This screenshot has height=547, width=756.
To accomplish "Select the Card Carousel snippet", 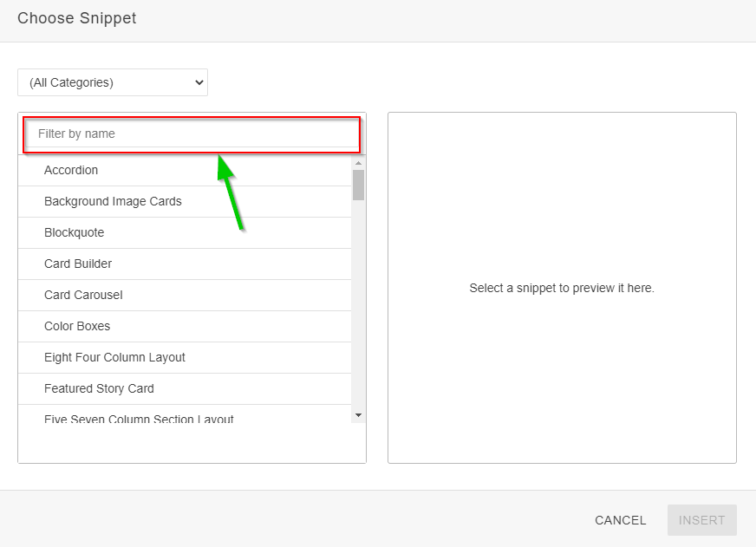I will pos(83,295).
